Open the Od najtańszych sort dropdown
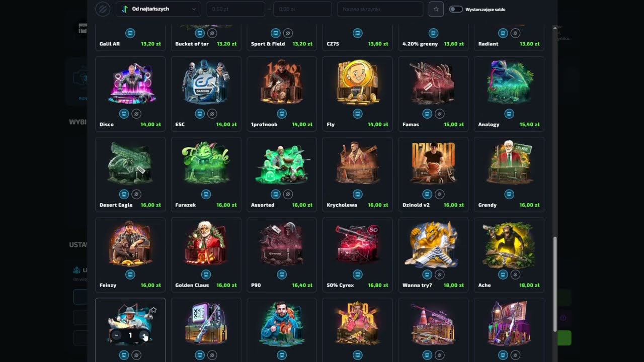Screen dimensions: 644x362 coord(158,9)
